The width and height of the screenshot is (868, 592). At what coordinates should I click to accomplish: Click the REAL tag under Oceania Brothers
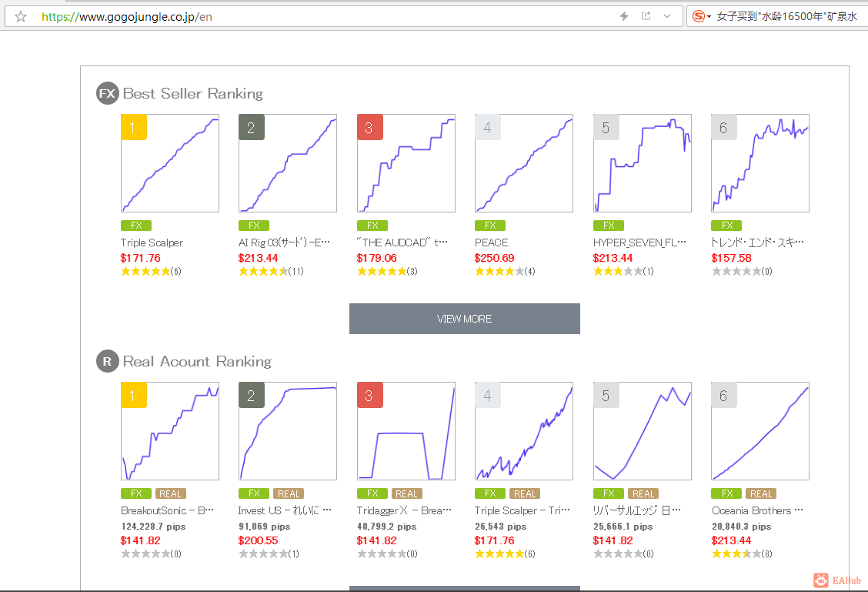point(761,493)
